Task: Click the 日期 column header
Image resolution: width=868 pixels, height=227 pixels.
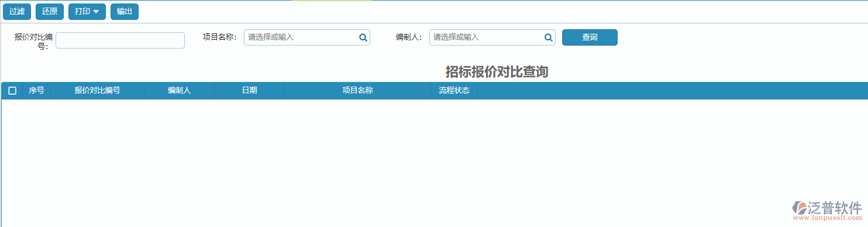Action: [250, 91]
